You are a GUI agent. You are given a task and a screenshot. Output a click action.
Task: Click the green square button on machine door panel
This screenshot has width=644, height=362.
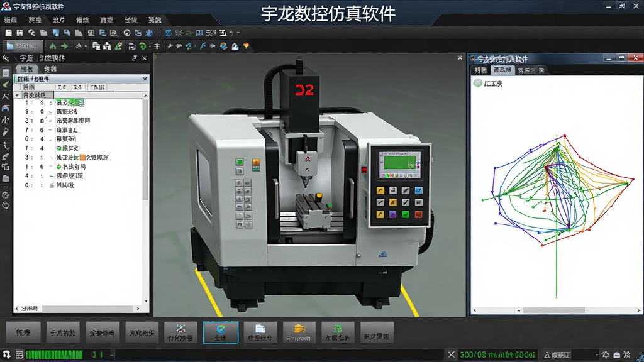click(240, 162)
